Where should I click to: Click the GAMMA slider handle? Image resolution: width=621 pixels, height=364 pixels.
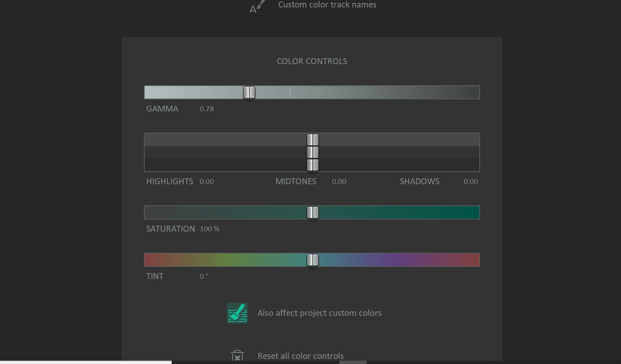pos(249,93)
